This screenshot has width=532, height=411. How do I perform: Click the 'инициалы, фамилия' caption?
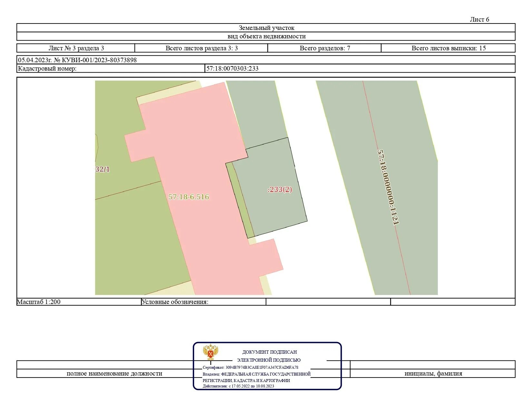click(433, 373)
